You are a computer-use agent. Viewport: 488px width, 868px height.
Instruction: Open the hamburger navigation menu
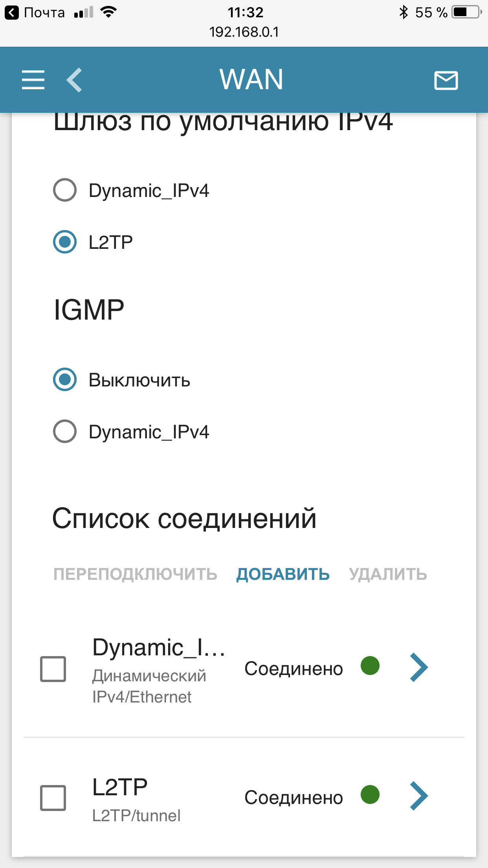pos(33,80)
